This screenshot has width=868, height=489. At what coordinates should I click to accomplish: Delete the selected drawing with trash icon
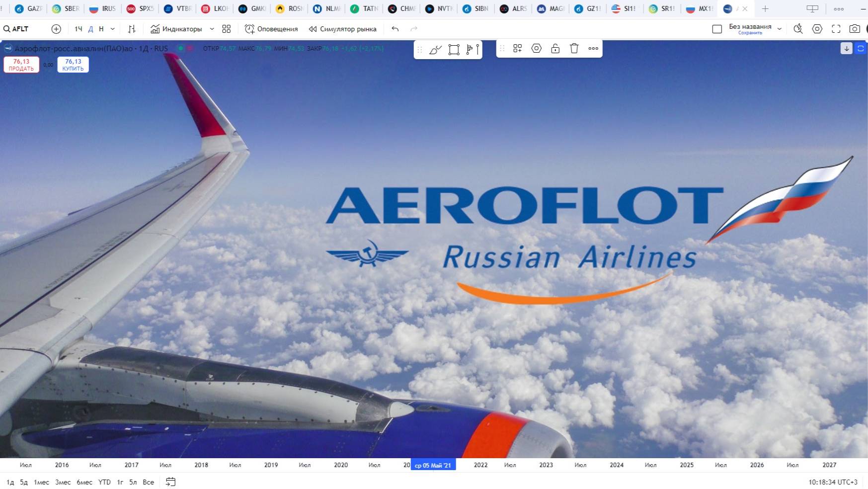pos(574,48)
